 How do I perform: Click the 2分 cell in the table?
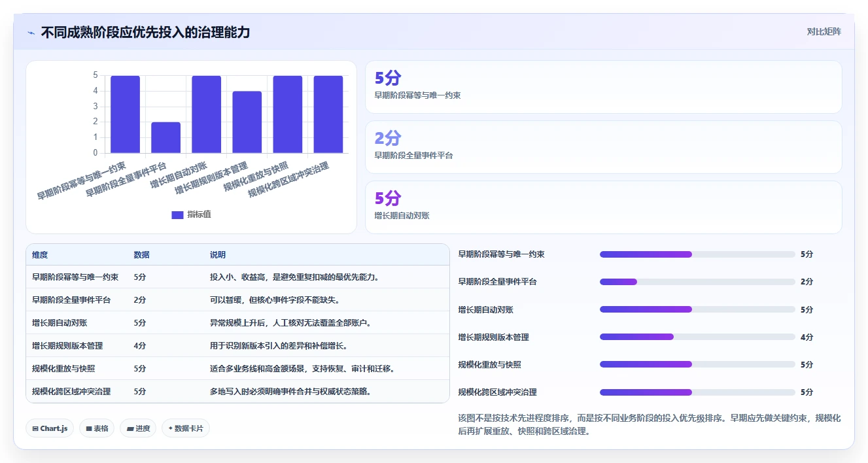click(140, 300)
